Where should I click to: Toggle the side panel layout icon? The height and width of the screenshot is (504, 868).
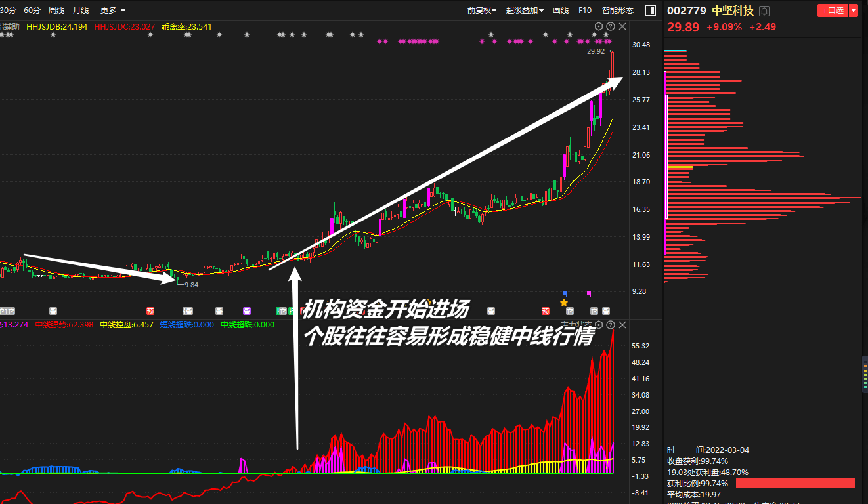tap(651, 10)
